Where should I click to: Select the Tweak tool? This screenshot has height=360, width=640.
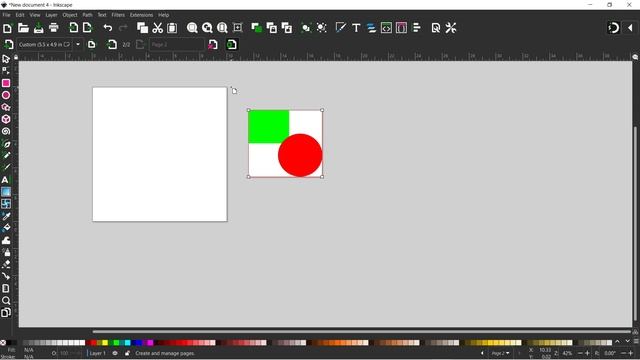[x=6, y=240]
